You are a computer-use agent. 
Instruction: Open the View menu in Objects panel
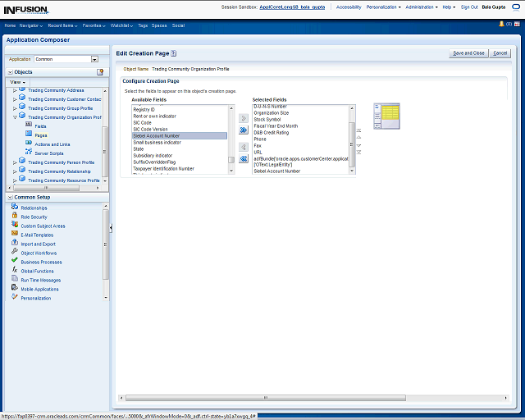coord(17,82)
